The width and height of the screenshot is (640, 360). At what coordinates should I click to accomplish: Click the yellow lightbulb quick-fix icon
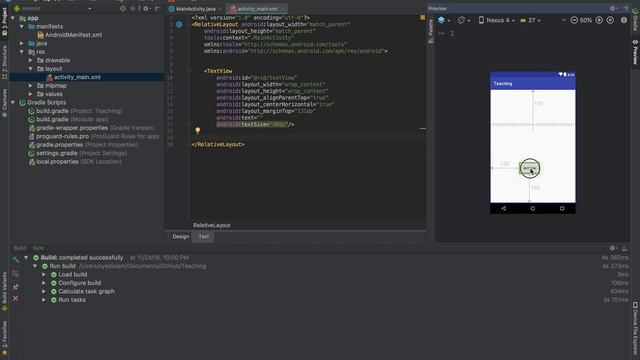coord(198,131)
